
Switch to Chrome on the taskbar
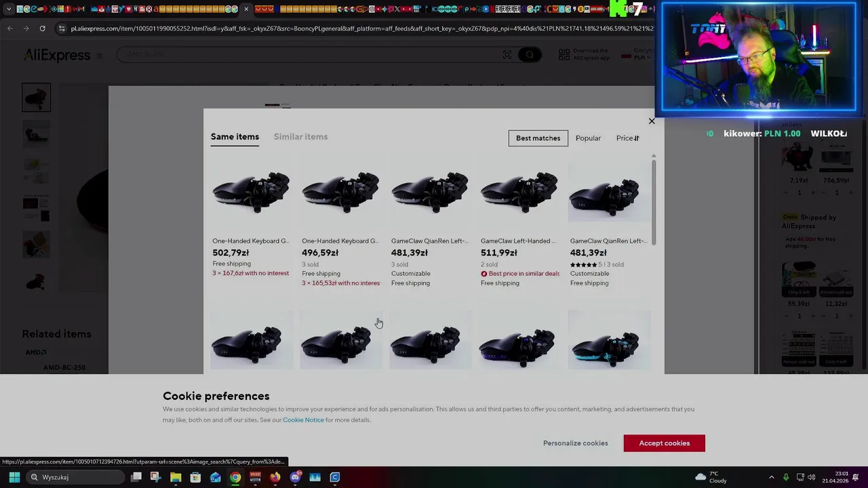235,477
